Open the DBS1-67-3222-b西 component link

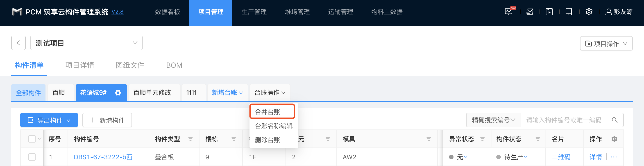[103, 157]
